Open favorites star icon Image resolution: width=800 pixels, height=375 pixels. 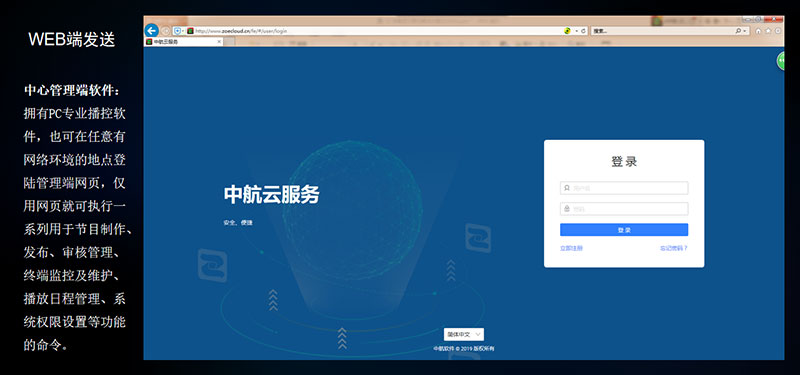pos(768,31)
